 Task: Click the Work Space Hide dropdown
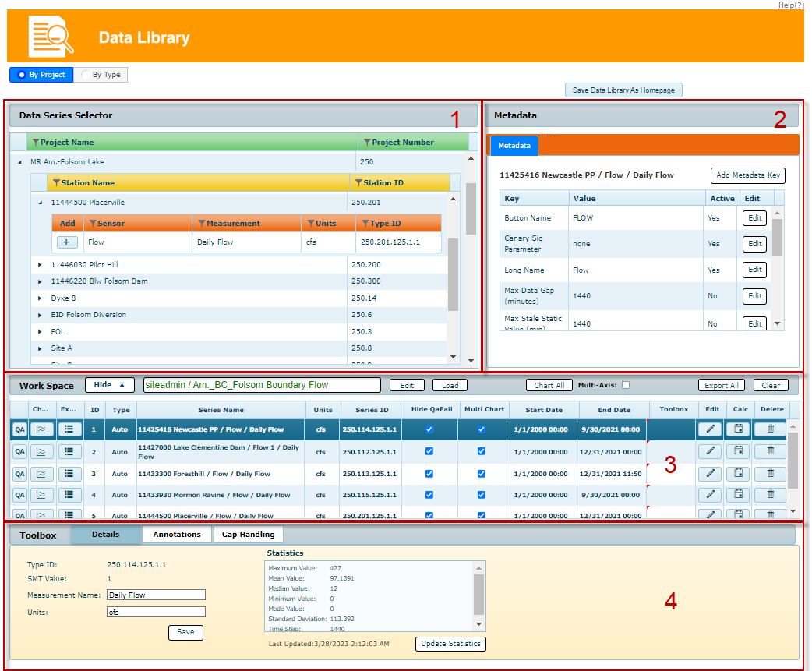coord(110,385)
